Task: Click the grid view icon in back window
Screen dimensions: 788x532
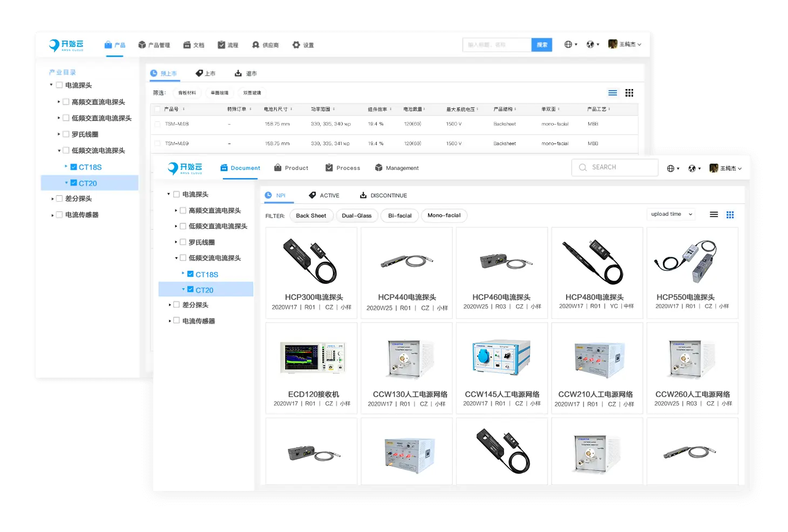Action: pyautogui.click(x=629, y=93)
